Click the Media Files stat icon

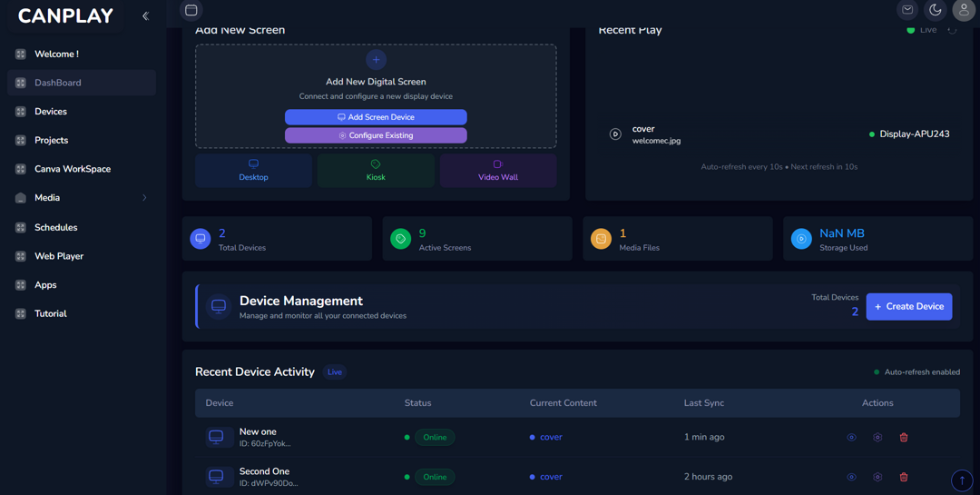tap(601, 239)
